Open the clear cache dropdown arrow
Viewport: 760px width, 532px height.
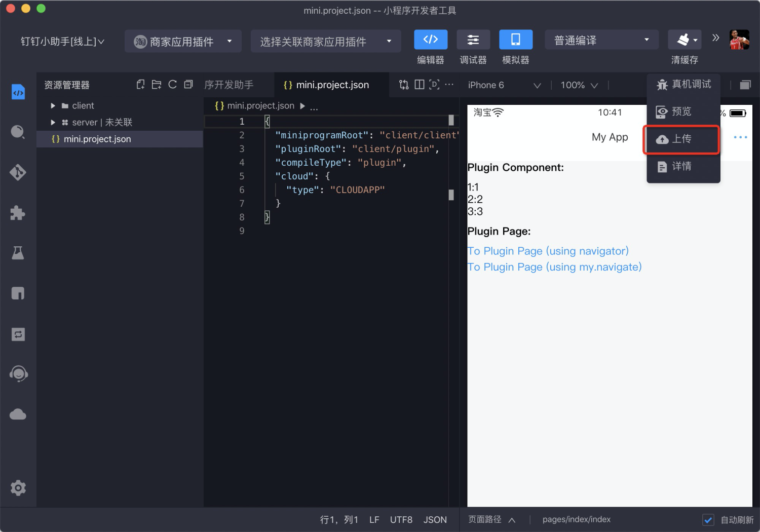(x=695, y=40)
